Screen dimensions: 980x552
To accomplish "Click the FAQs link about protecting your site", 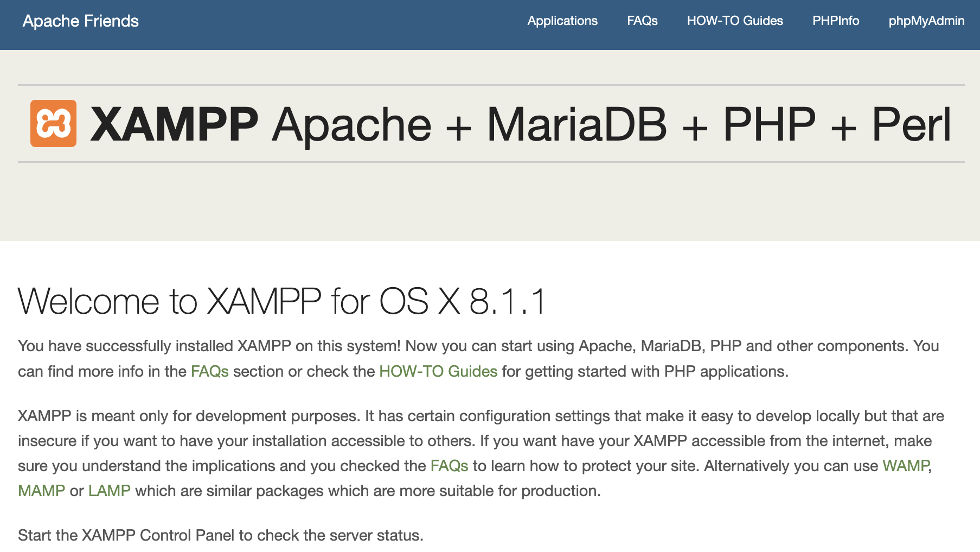I will point(449,465).
